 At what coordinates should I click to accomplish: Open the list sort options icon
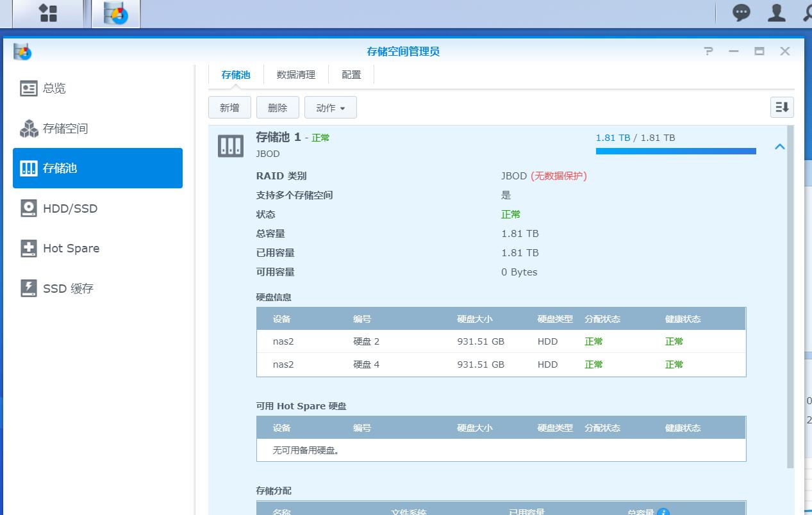tap(781, 107)
